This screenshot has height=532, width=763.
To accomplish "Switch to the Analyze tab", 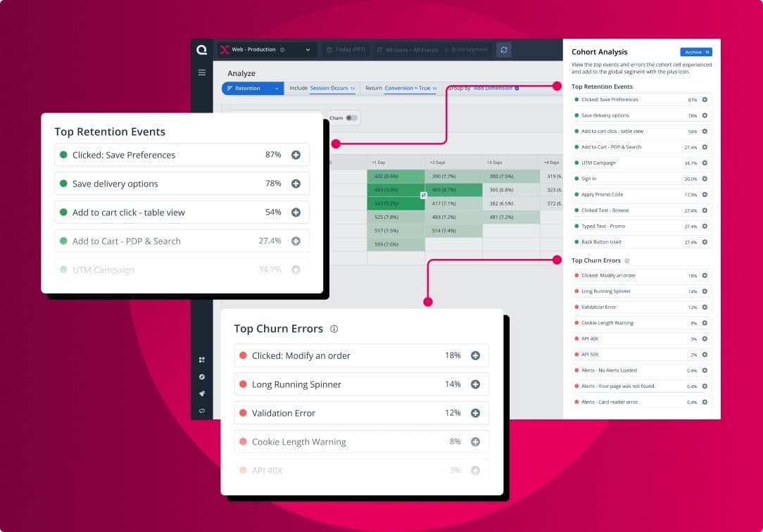I will 241,72.
